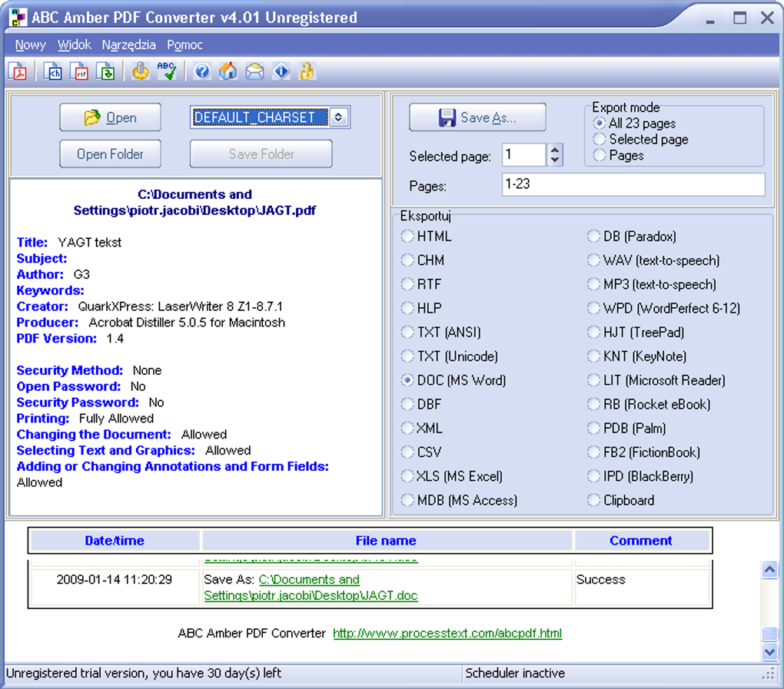Click the HTML export toolbar icon
The image size is (784, 689).
coord(53,72)
